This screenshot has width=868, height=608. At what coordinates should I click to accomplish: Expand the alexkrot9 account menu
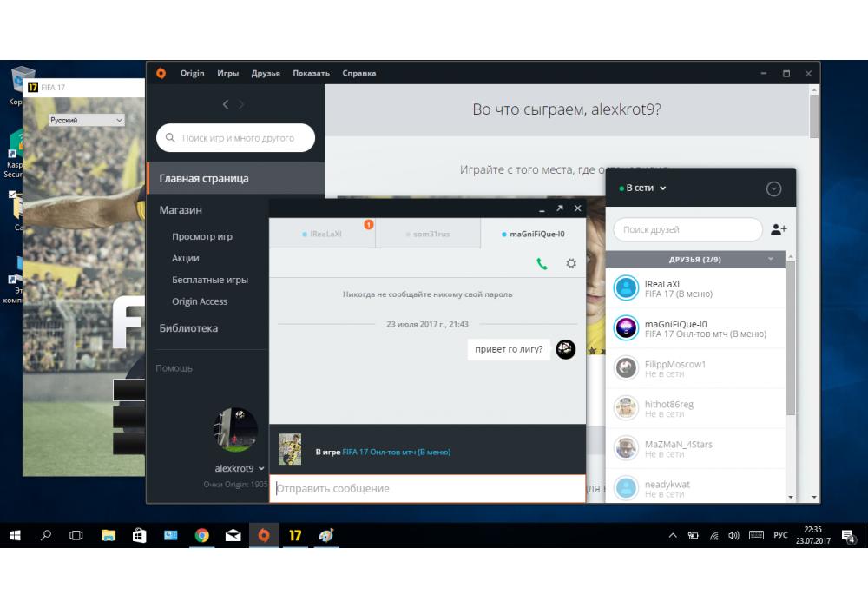[x=240, y=468]
